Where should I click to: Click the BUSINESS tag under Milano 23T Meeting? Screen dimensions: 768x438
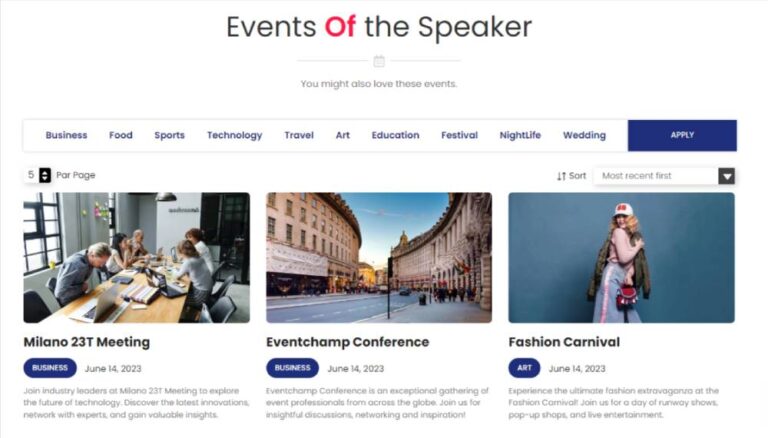[x=50, y=368]
